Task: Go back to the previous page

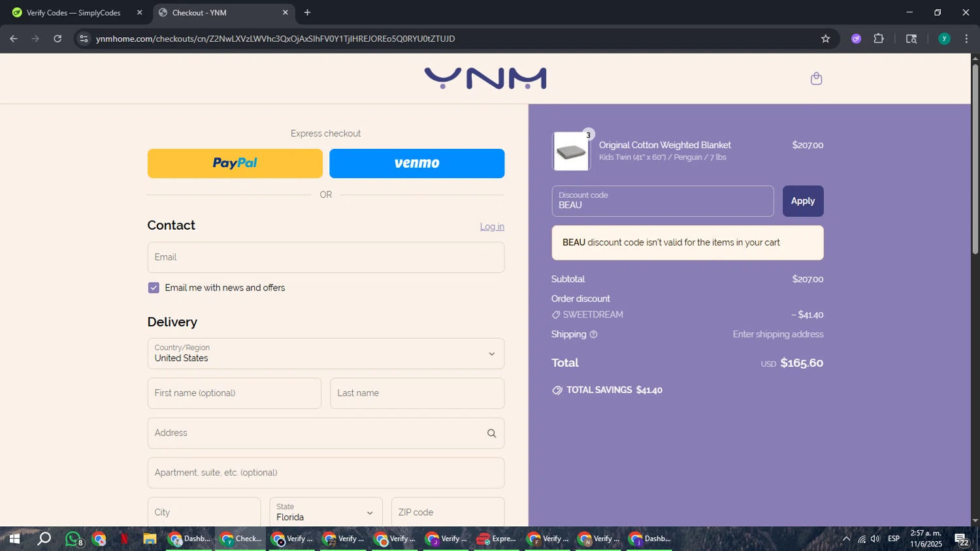Action: tap(14, 39)
